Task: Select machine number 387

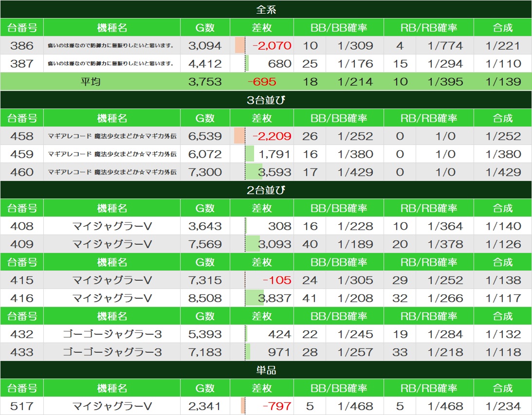Action: tap(22, 63)
